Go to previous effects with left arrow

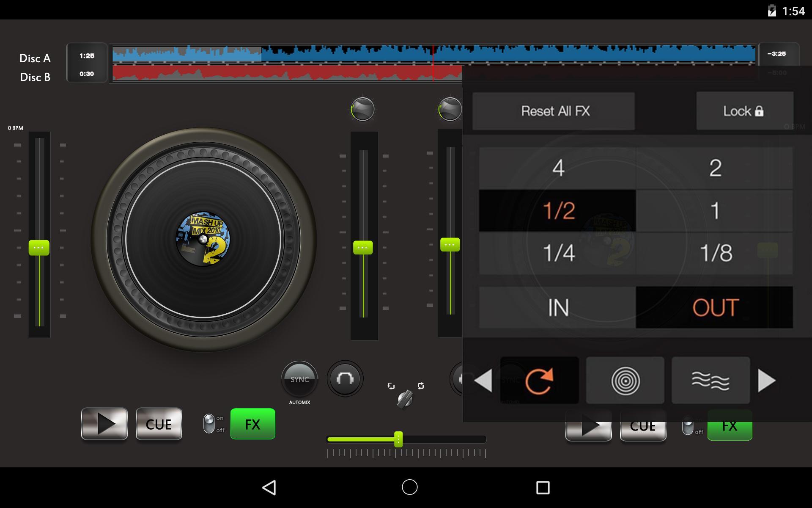[x=483, y=381]
